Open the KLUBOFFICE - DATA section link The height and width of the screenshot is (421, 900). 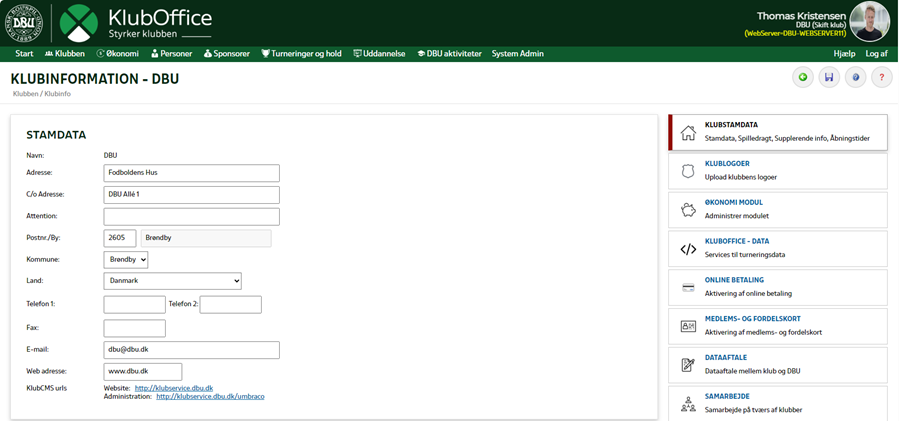(x=737, y=241)
